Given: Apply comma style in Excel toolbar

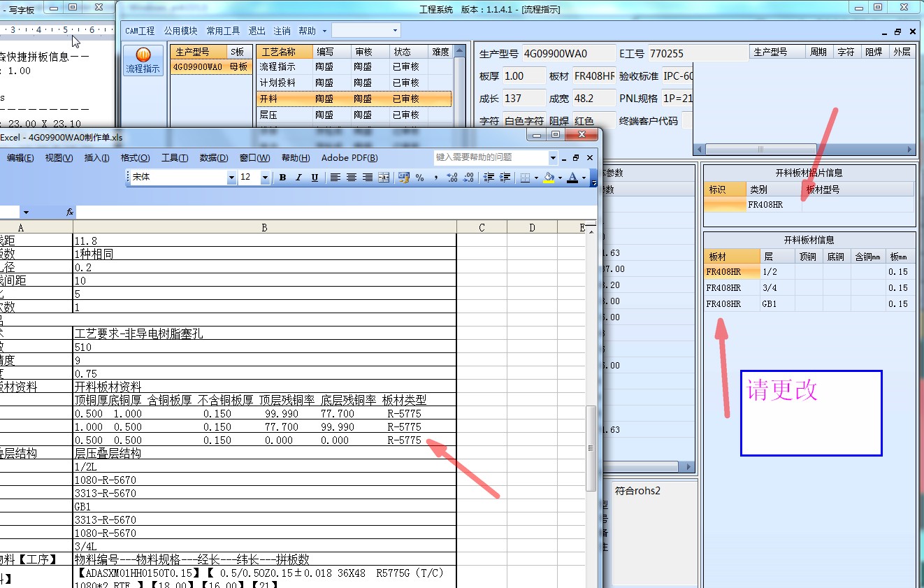Looking at the screenshot, I should (x=435, y=178).
